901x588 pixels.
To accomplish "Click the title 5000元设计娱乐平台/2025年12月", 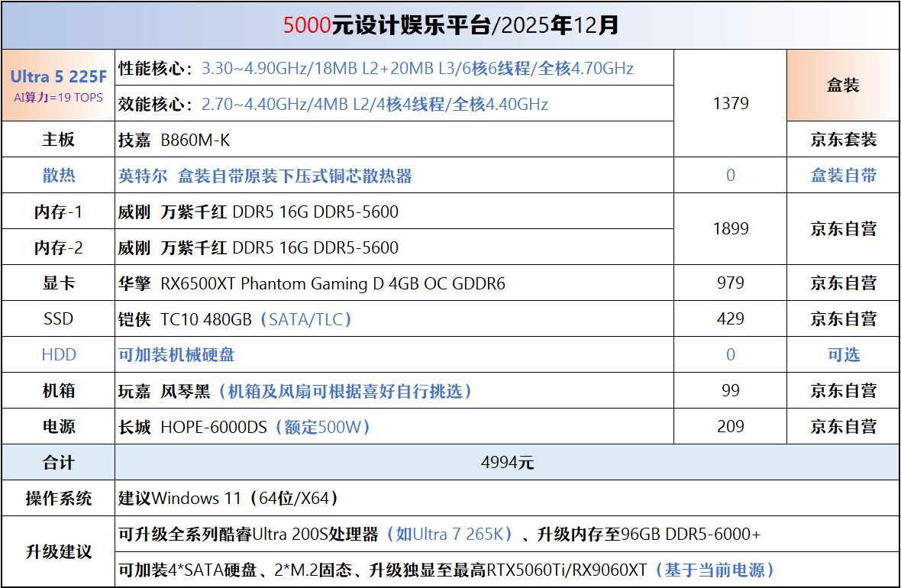I will pos(450,25).
